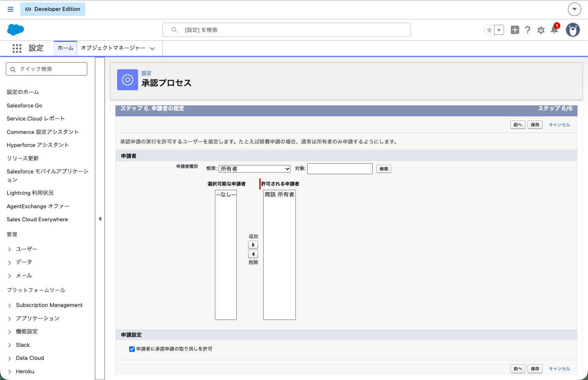Click the bottom 前へ button
The width and height of the screenshot is (588, 380).
518,369
